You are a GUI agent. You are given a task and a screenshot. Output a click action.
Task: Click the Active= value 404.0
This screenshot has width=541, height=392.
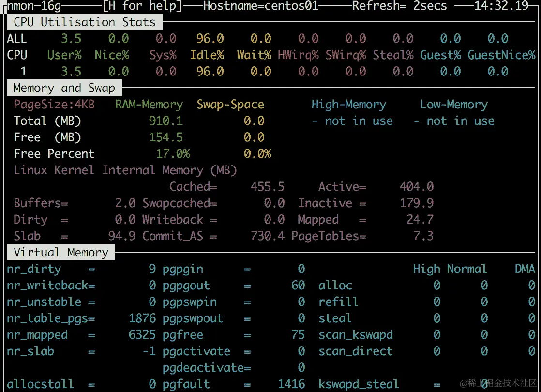[417, 187]
